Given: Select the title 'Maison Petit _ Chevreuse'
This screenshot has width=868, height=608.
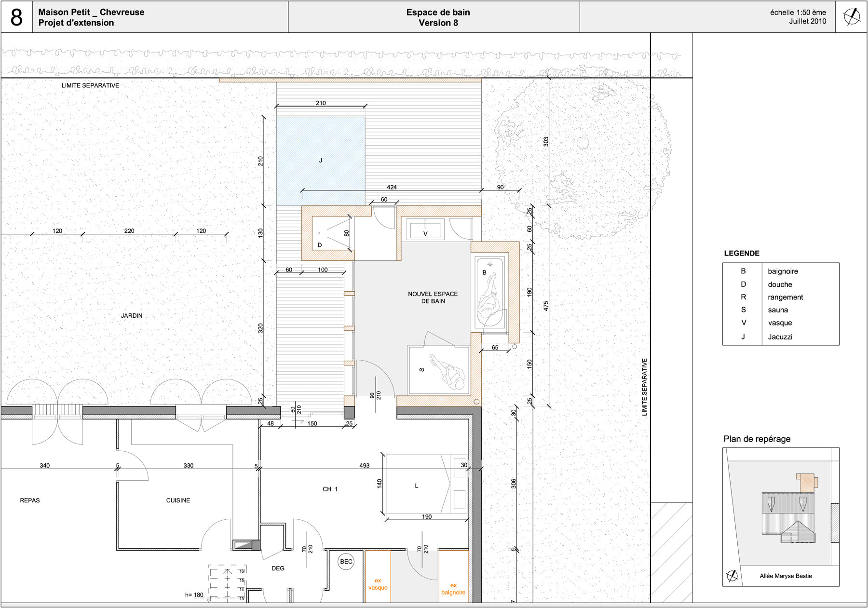Looking at the screenshot, I should click(x=91, y=12).
